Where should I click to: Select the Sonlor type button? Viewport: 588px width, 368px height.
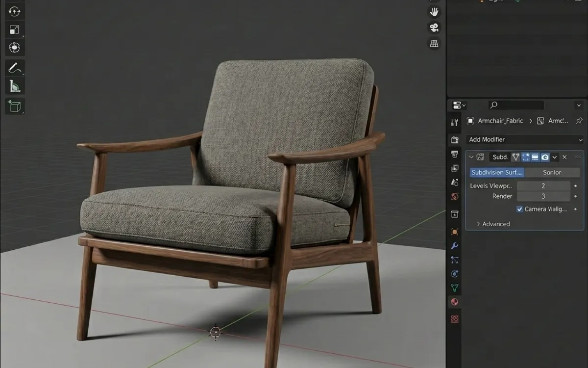552,172
